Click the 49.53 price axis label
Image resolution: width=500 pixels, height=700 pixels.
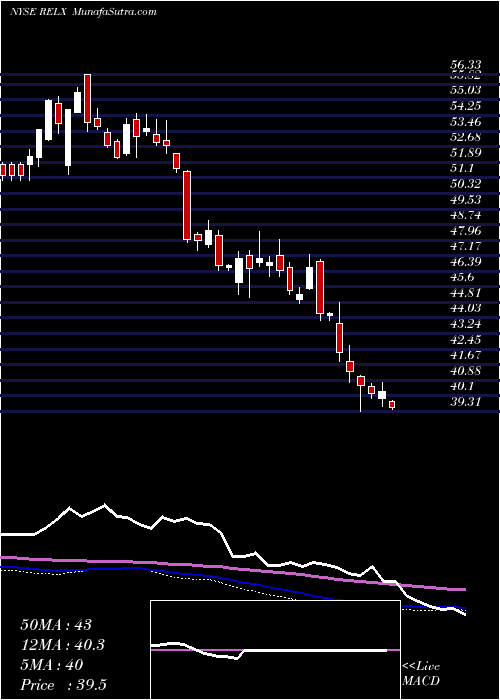point(466,200)
